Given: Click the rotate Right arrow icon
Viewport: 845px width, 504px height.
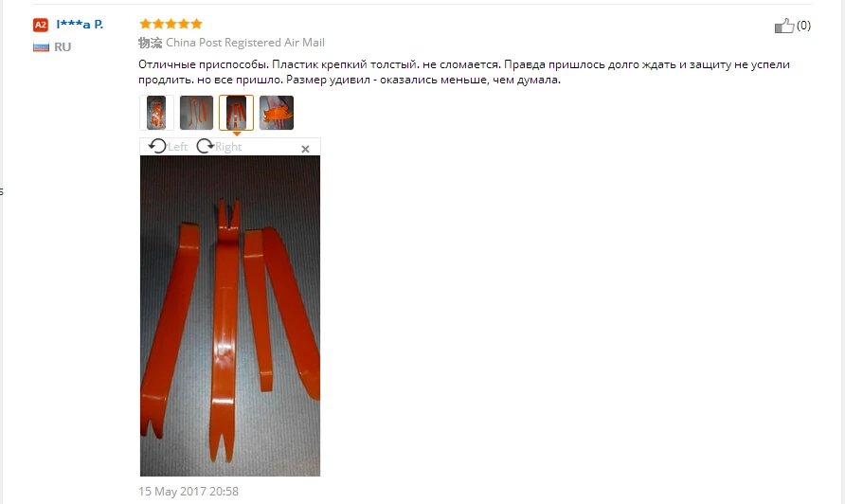Looking at the screenshot, I should point(205,146).
